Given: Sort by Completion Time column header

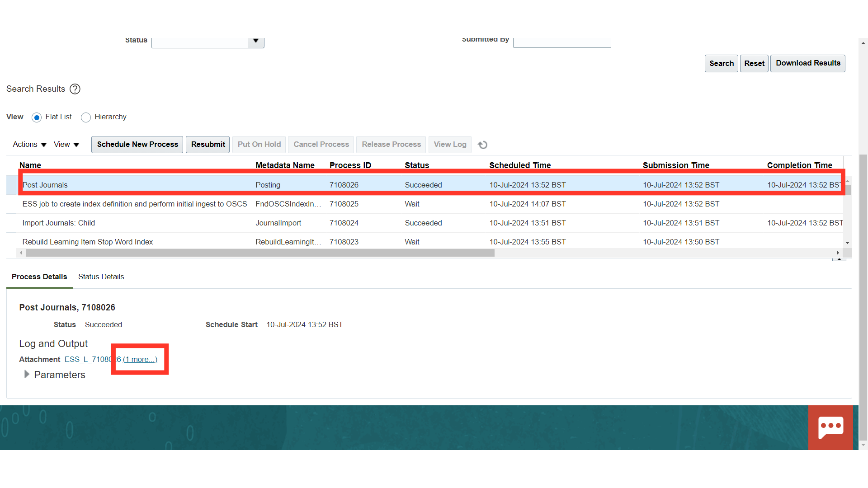Looking at the screenshot, I should [x=799, y=165].
